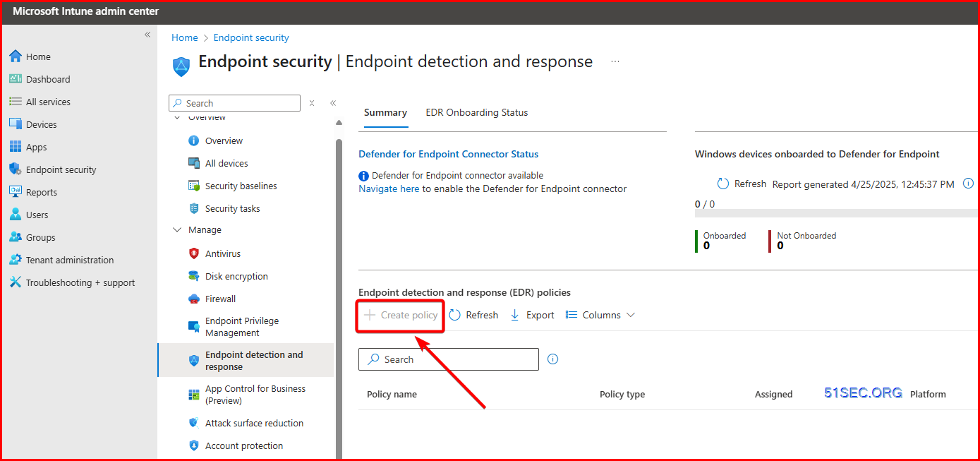Open the Reports icon in navigation
The height and width of the screenshot is (461, 980).
pyautogui.click(x=16, y=192)
